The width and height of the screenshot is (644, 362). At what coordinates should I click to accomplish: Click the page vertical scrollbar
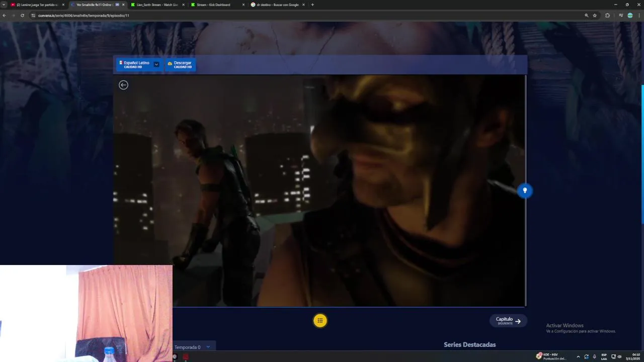(x=642, y=154)
